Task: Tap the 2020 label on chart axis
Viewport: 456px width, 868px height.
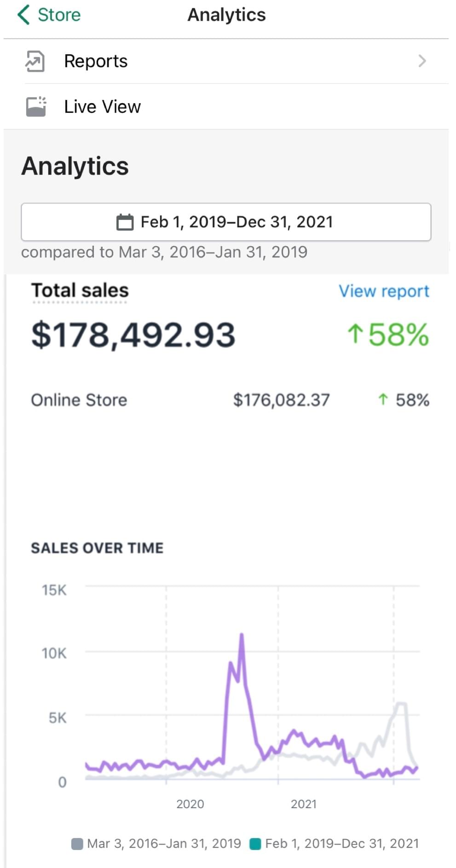Action: (x=190, y=804)
